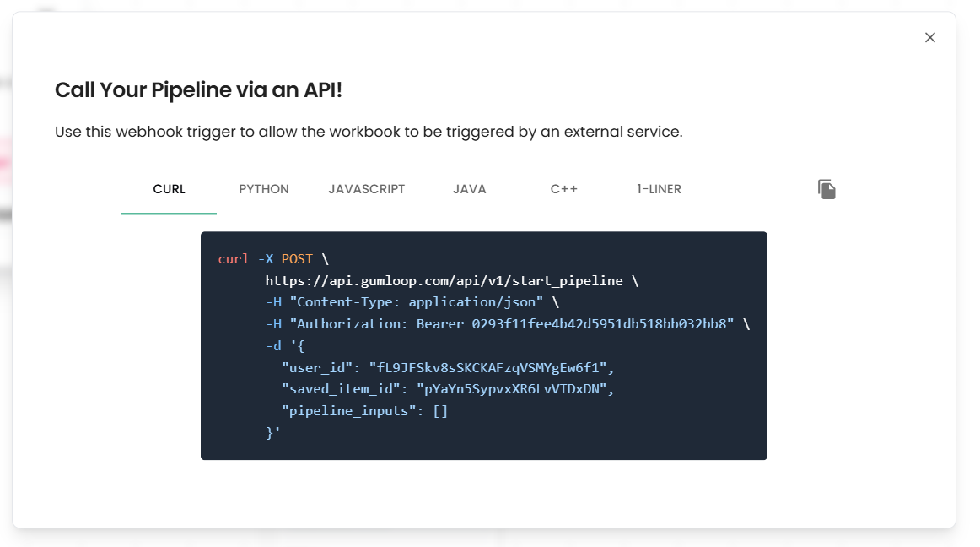Click the Content-Type application/json header line
980x547 pixels.
pos(412,301)
